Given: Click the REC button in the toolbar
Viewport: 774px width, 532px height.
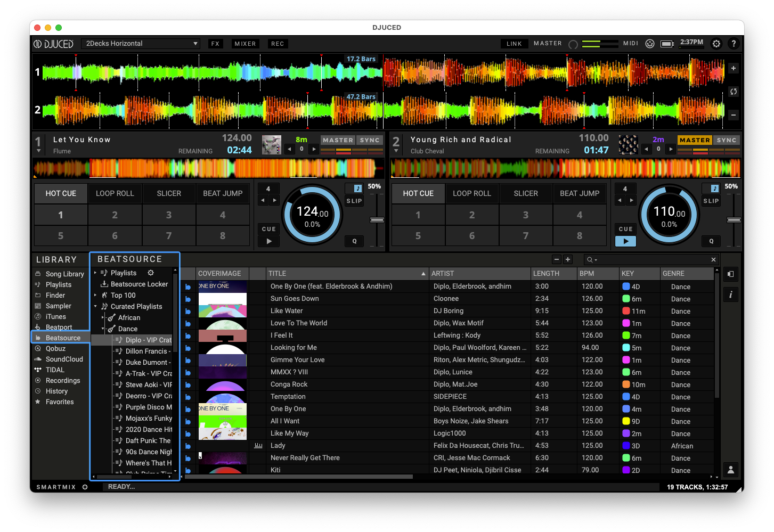Looking at the screenshot, I should click(x=278, y=43).
